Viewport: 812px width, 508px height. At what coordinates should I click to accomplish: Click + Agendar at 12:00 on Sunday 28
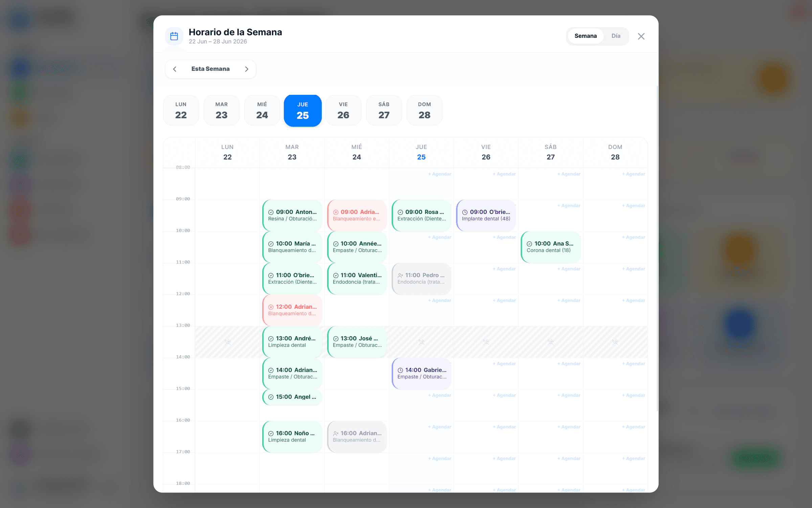coord(633,300)
